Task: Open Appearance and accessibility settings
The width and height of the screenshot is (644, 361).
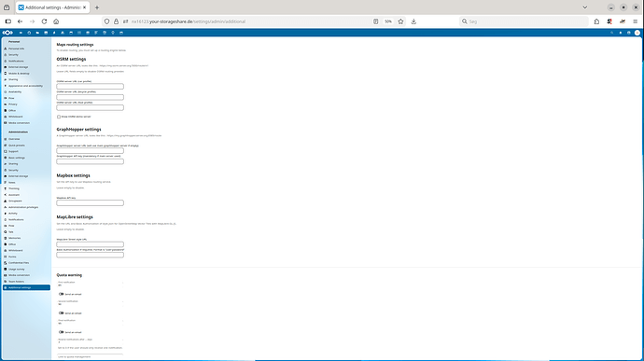Action: click(x=26, y=86)
